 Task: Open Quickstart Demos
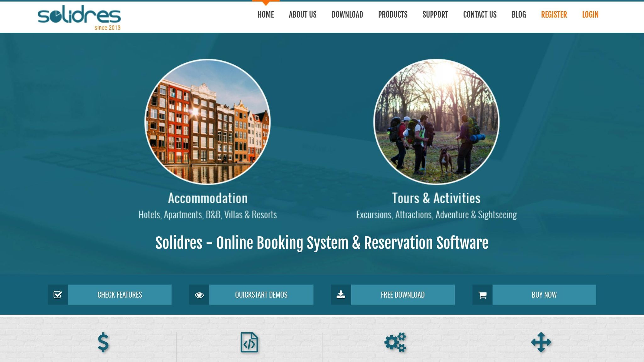pos(261,294)
